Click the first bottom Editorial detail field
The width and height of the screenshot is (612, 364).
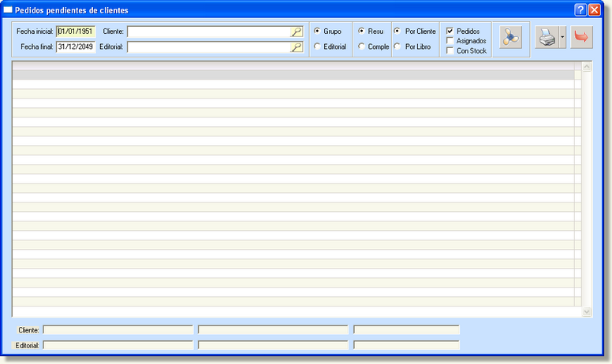[118, 345]
